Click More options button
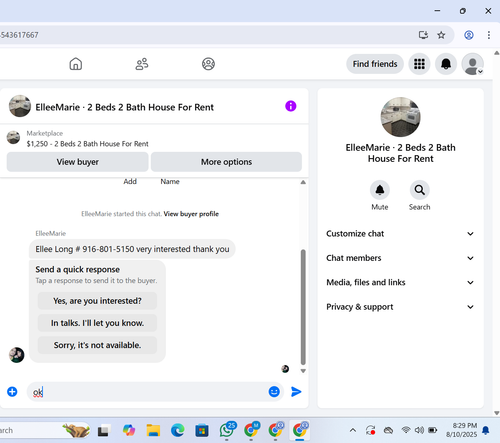This screenshot has height=443, width=500. coord(226,162)
